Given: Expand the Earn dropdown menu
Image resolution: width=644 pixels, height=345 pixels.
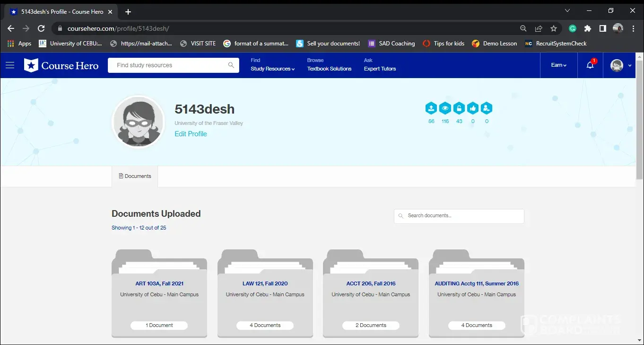Looking at the screenshot, I should [x=558, y=65].
